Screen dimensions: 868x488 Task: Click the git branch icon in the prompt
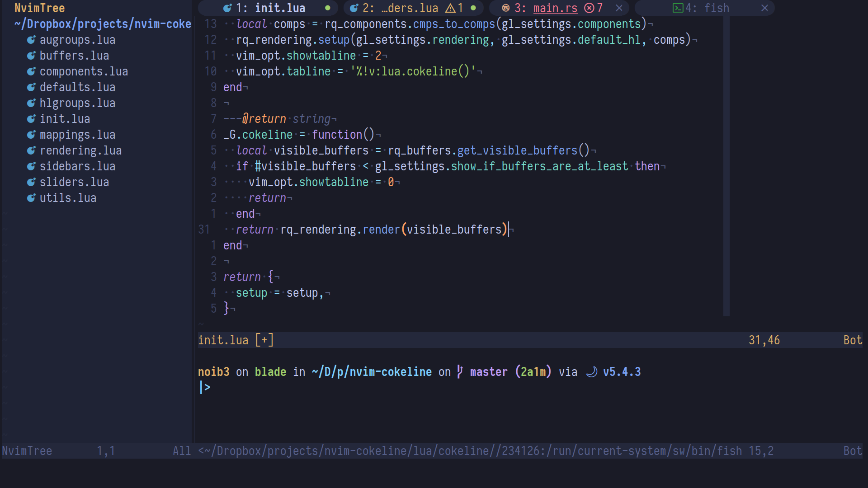pos(460,372)
